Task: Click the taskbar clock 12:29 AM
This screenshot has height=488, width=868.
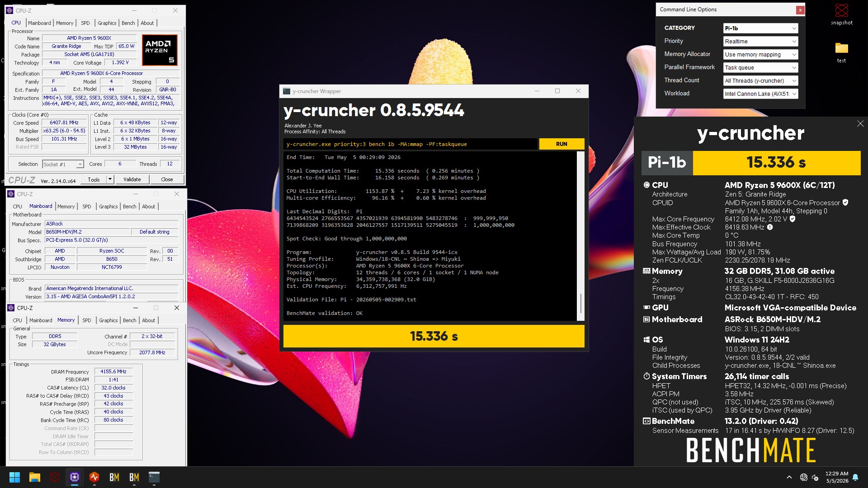Action: click(x=837, y=477)
